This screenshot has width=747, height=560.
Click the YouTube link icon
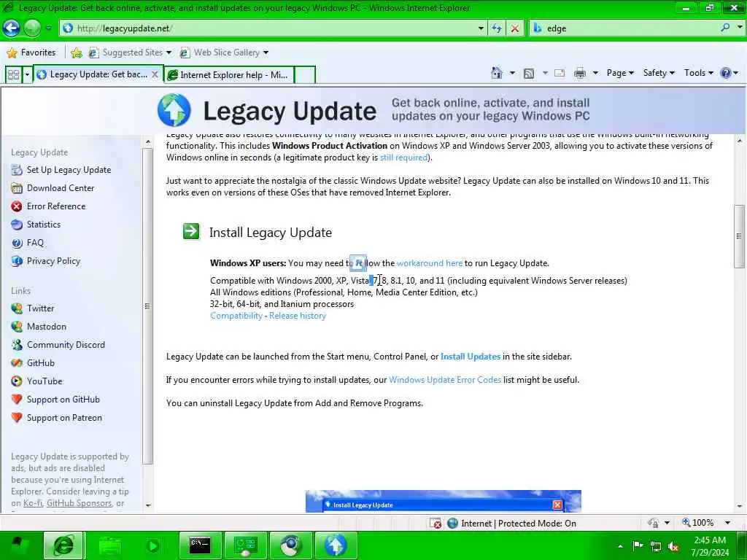(x=17, y=381)
